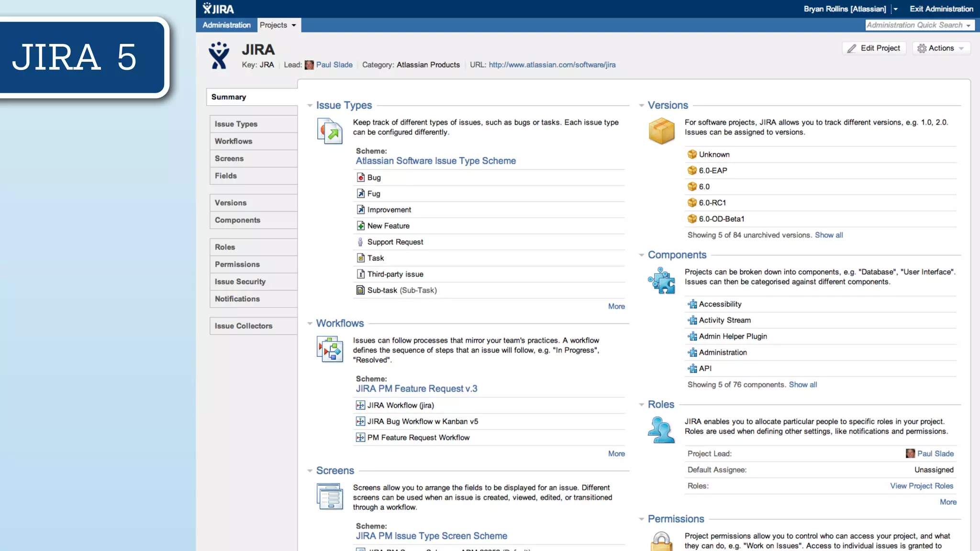Image resolution: width=980 pixels, height=551 pixels.
Task: Click the Task issue type icon
Action: coord(361,258)
